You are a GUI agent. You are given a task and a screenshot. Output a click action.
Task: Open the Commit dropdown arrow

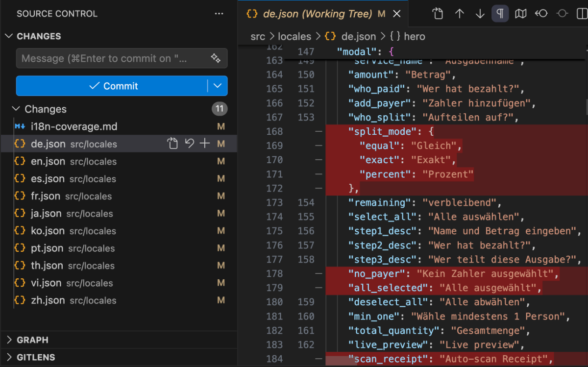pyautogui.click(x=218, y=86)
